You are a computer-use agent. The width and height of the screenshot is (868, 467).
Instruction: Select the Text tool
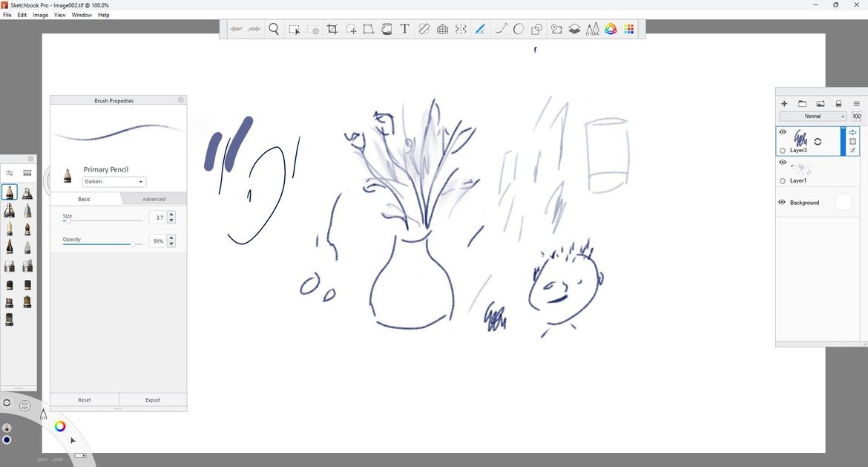pos(404,29)
